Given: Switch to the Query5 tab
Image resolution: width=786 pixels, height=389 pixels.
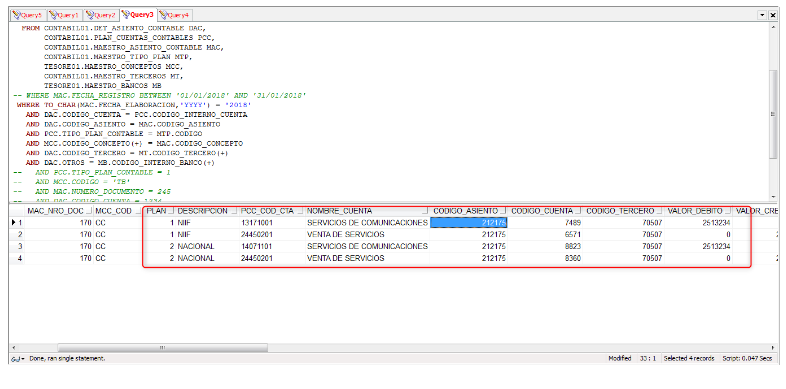Looking at the screenshot, I should (x=28, y=15).
